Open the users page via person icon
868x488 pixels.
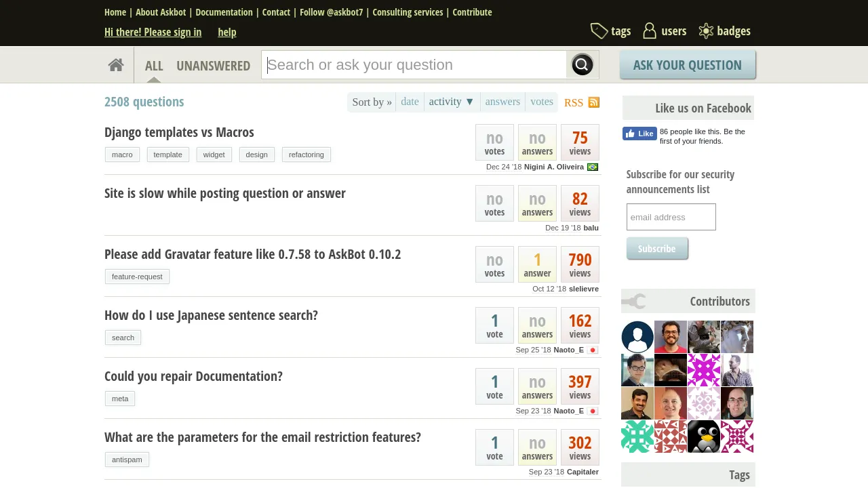coord(650,31)
